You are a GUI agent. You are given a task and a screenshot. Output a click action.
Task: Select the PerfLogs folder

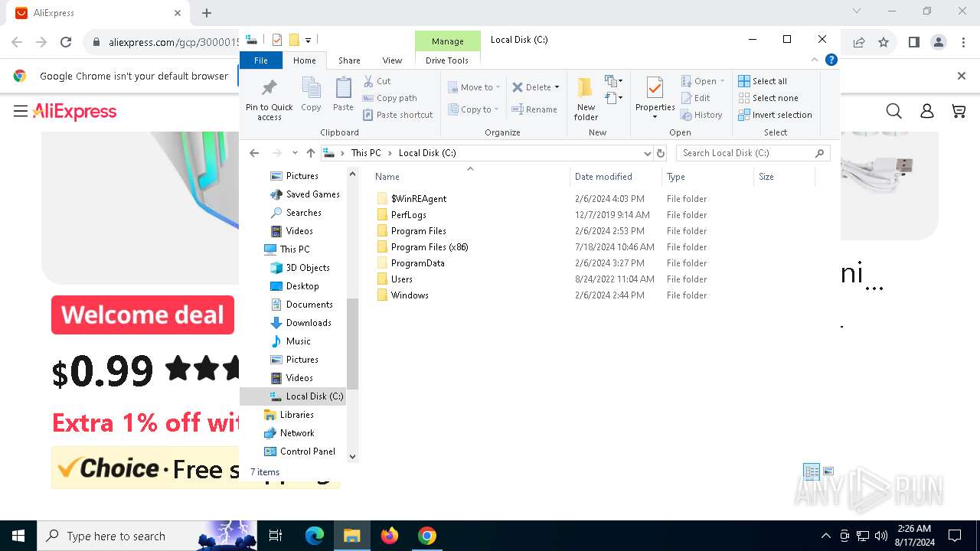pos(408,215)
